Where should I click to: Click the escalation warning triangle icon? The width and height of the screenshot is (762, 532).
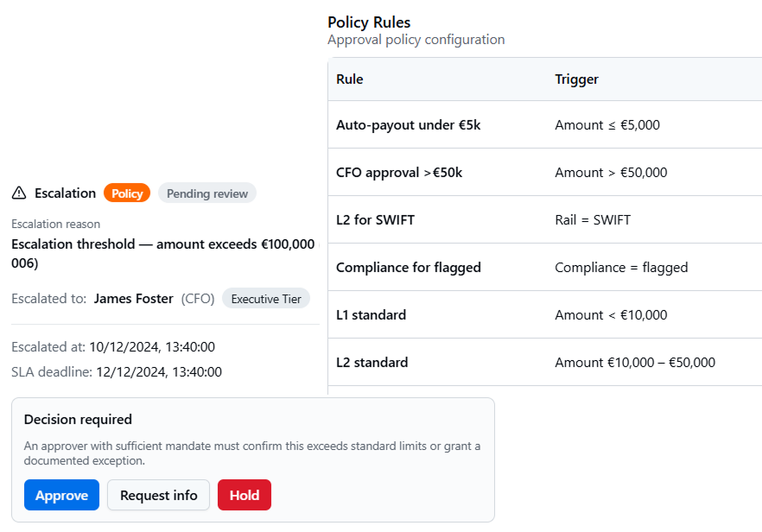[x=19, y=193]
